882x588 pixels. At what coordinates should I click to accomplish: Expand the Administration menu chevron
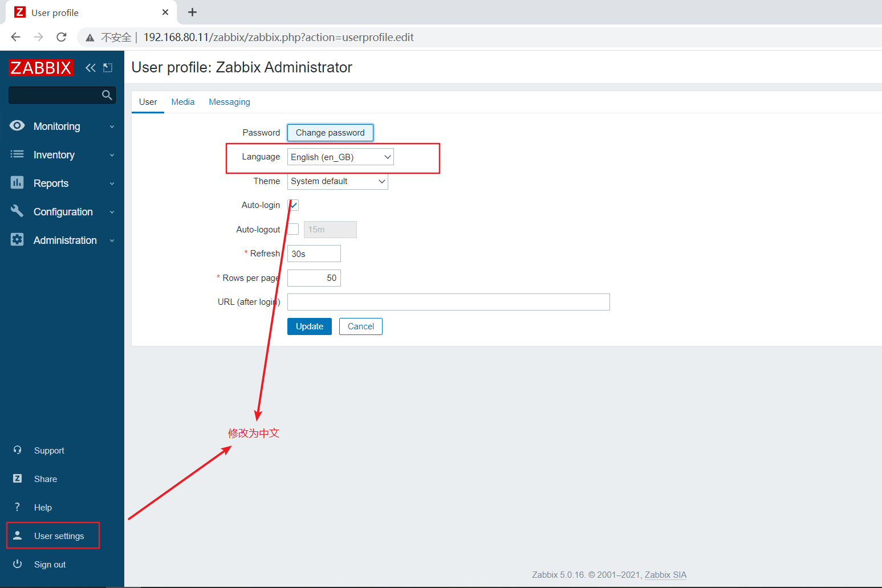coord(112,240)
